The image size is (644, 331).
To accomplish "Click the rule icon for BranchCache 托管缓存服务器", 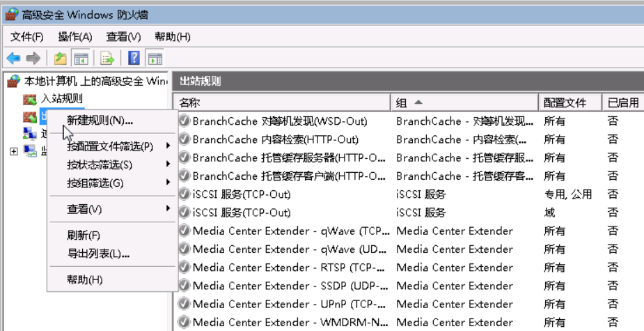I will point(184,157).
